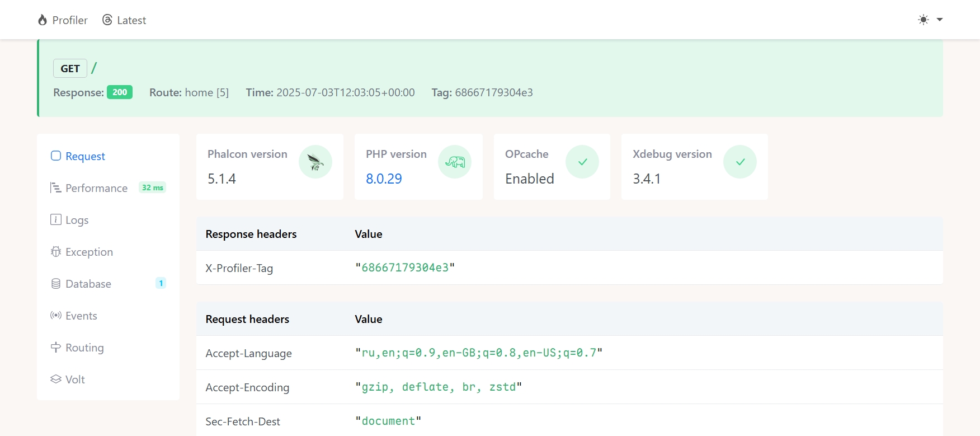Open the Logs section

pos(77,220)
